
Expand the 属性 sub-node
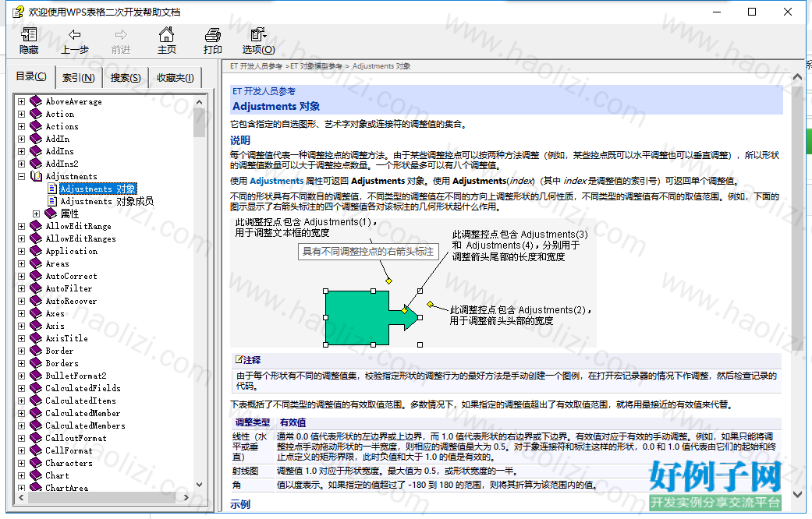[x=36, y=214]
